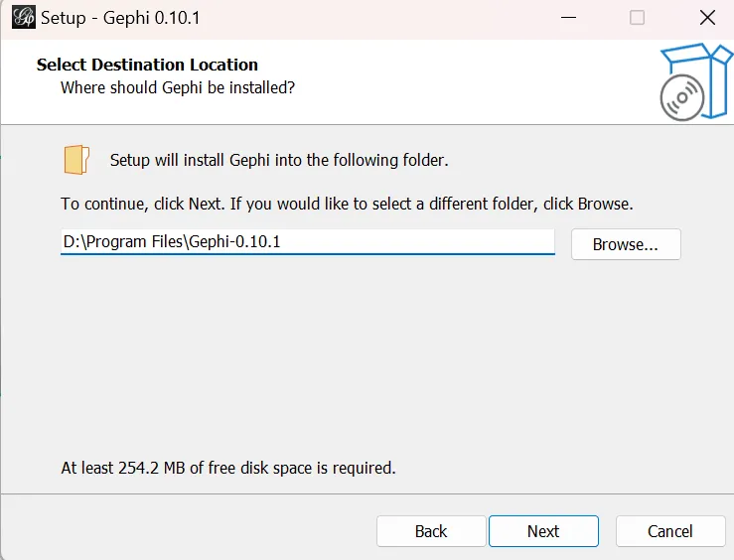The height and width of the screenshot is (560, 734).
Task: Open the Browse... folder picker
Action: pos(626,244)
